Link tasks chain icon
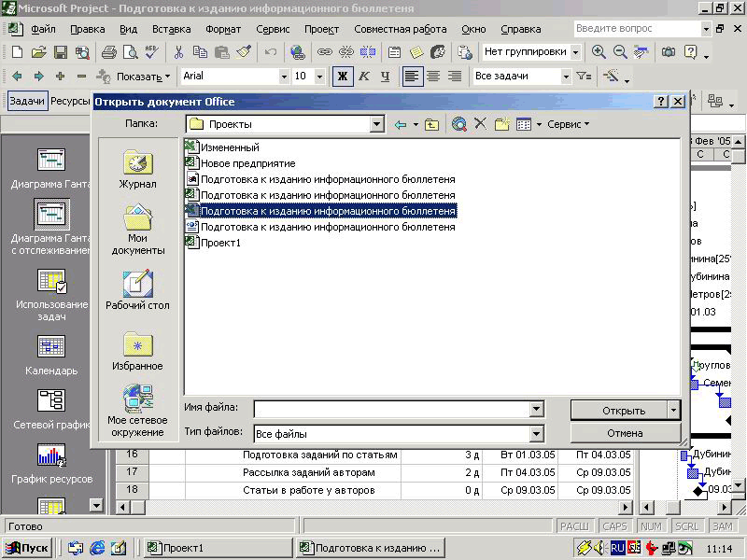 tap(324, 52)
